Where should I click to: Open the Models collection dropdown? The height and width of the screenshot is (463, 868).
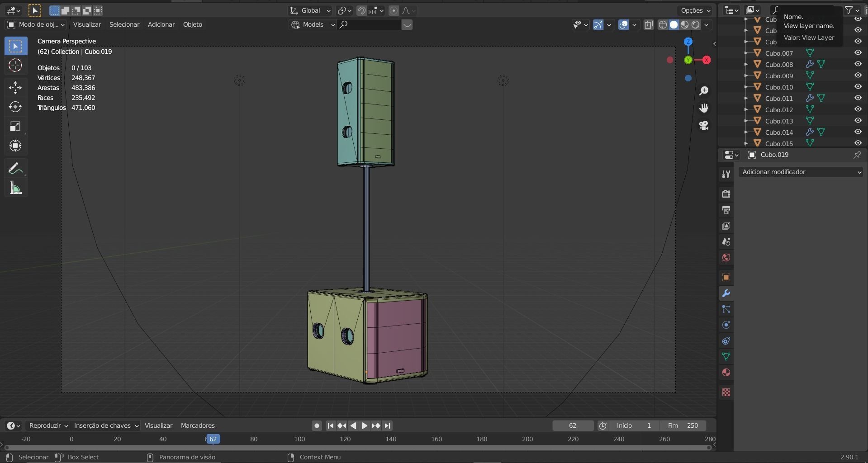pos(313,24)
